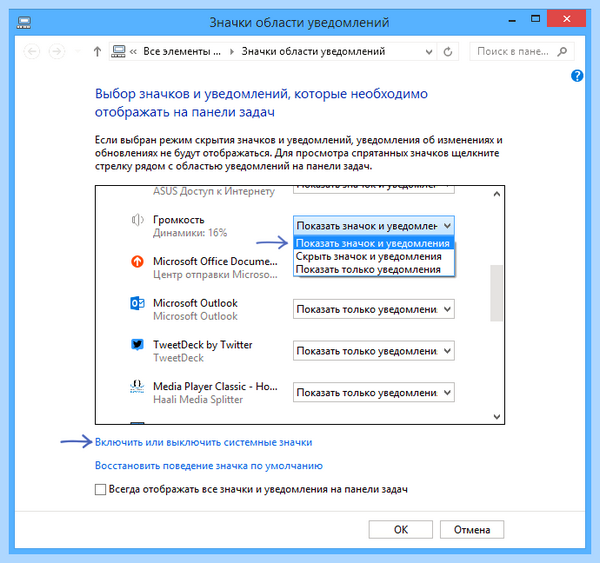Screen dimensions: 600x563
Task: Click the OK button
Action: [x=401, y=530]
